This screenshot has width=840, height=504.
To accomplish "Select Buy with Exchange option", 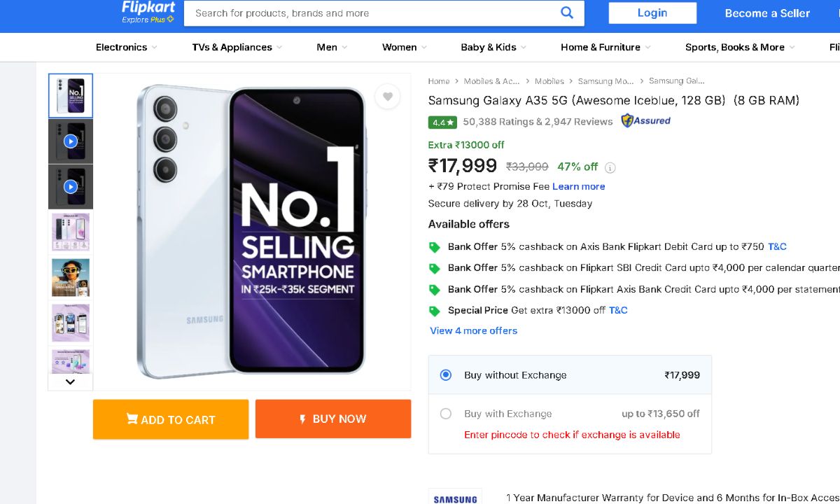I will point(446,414).
